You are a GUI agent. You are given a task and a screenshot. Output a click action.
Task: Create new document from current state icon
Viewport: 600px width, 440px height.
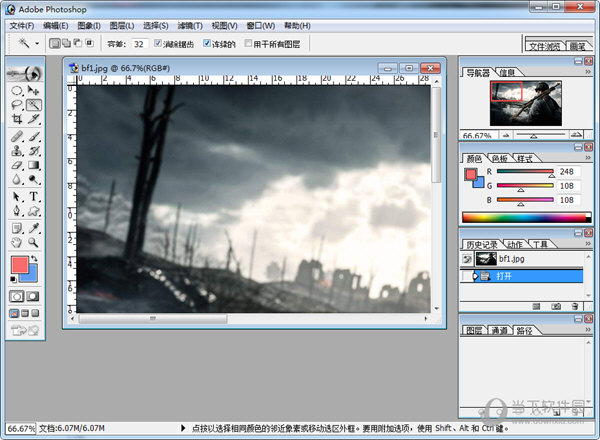pos(536,306)
